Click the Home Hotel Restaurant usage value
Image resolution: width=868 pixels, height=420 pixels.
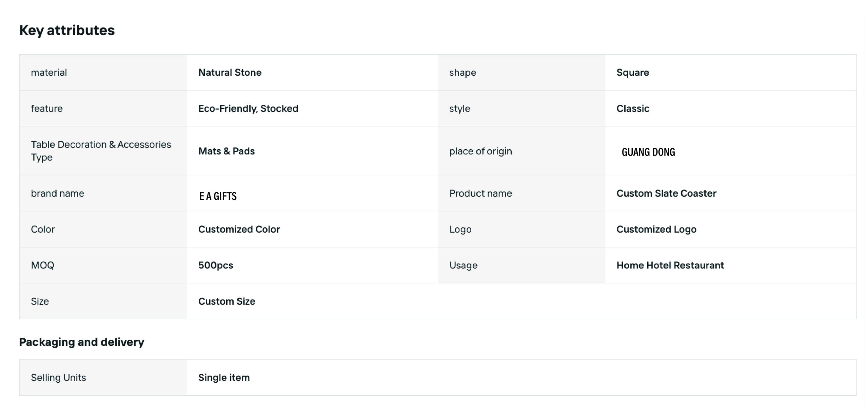click(x=670, y=265)
